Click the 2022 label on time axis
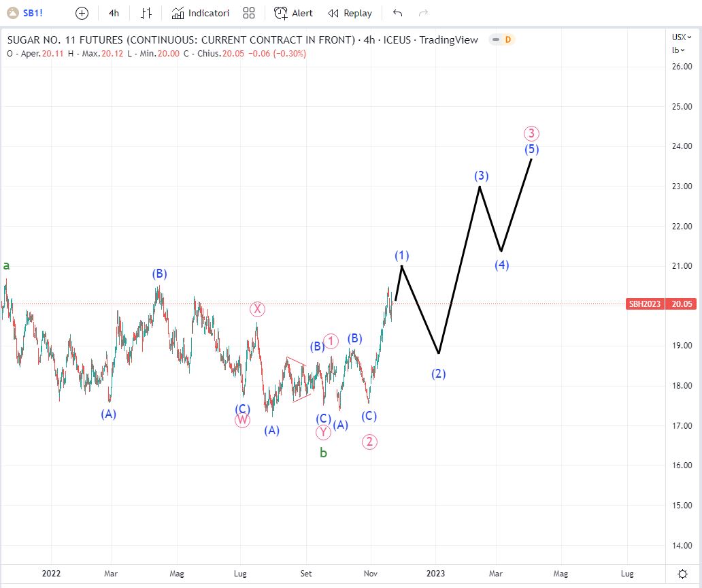Screen dimensions: 702x588 [x=51, y=574]
